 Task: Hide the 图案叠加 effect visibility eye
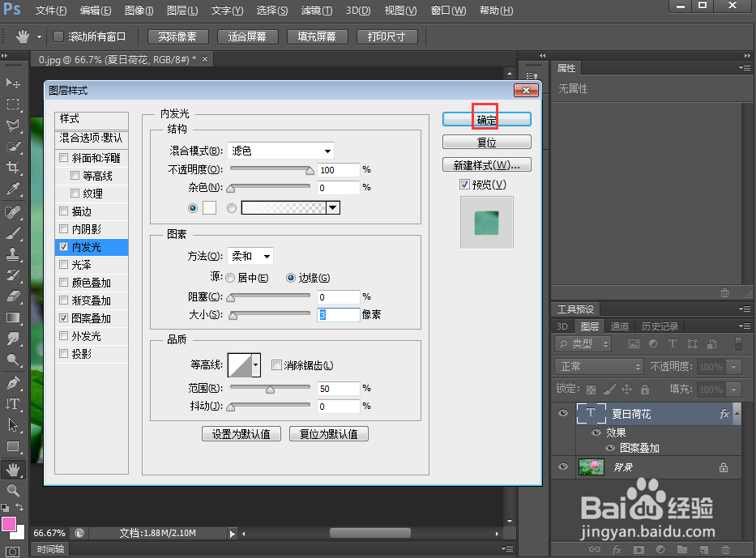(x=610, y=446)
